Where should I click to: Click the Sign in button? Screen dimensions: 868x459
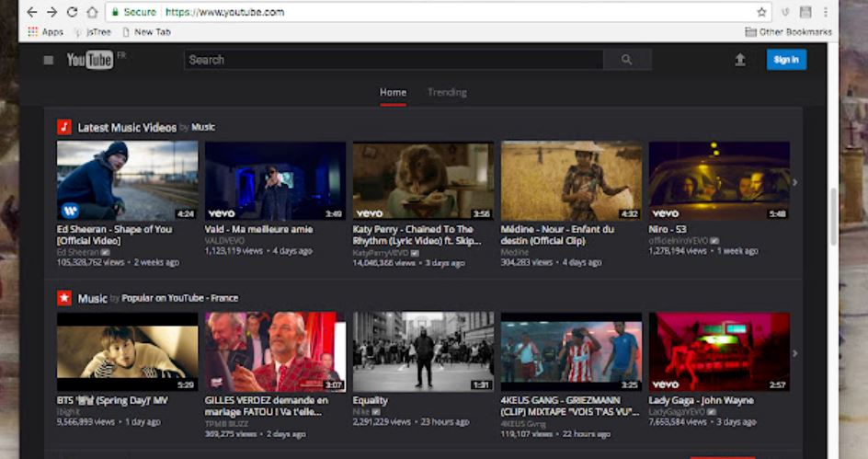[x=787, y=59]
